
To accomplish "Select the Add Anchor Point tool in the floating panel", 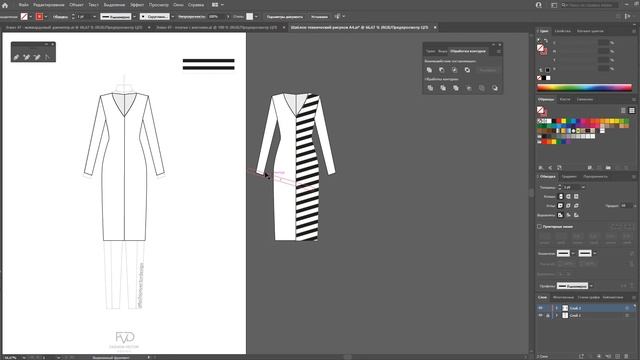I will (27, 57).
